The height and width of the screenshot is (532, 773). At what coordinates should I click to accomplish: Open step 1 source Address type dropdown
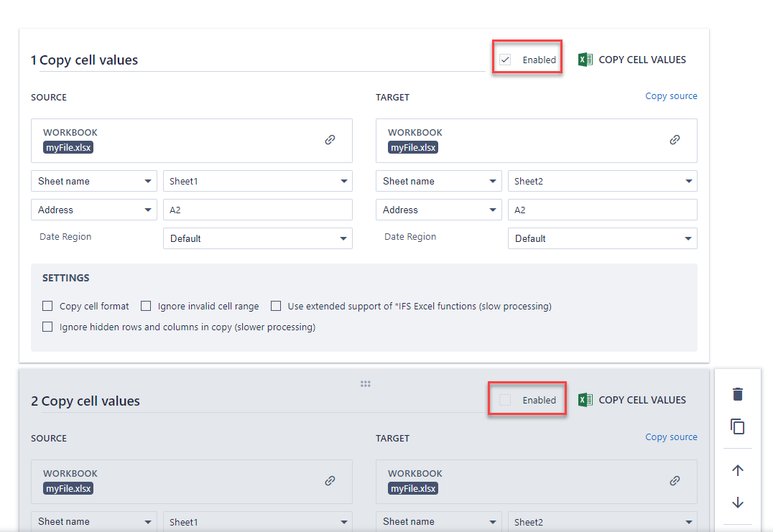pyautogui.click(x=93, y=210)
